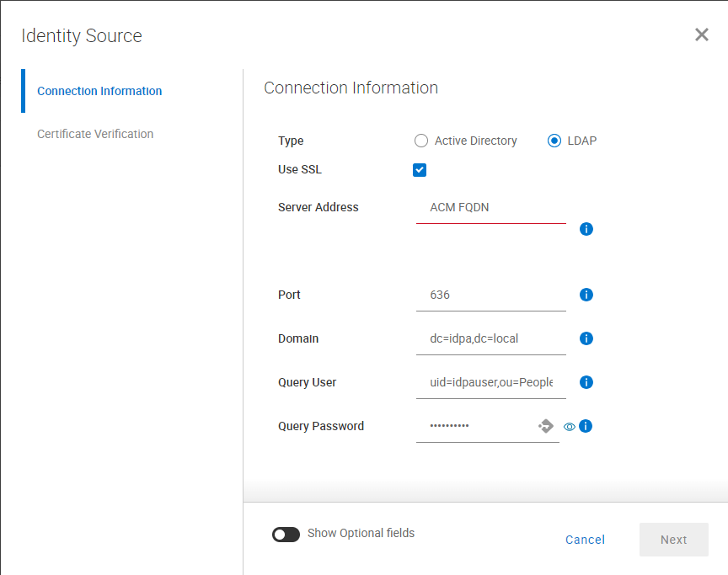Uncheck the Use SSL checkbox

pyautogui.click(x=420, y=169)
